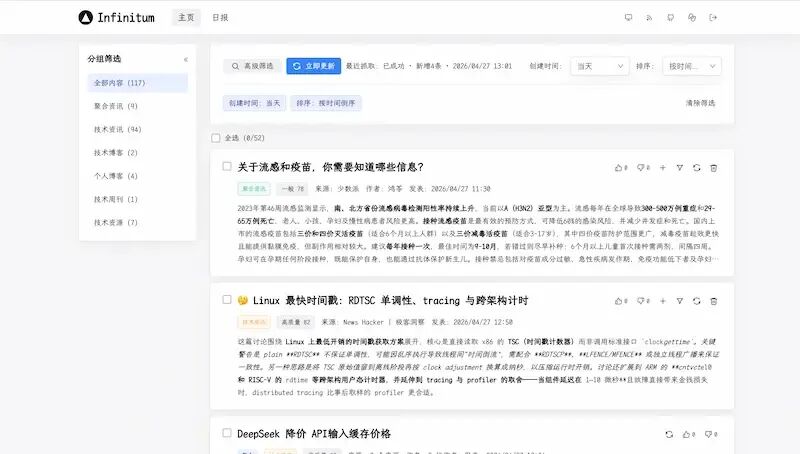800x454 pixels.
Task: Open the 关于流感和疫苗 article title
Action: [x=331, y=167]
